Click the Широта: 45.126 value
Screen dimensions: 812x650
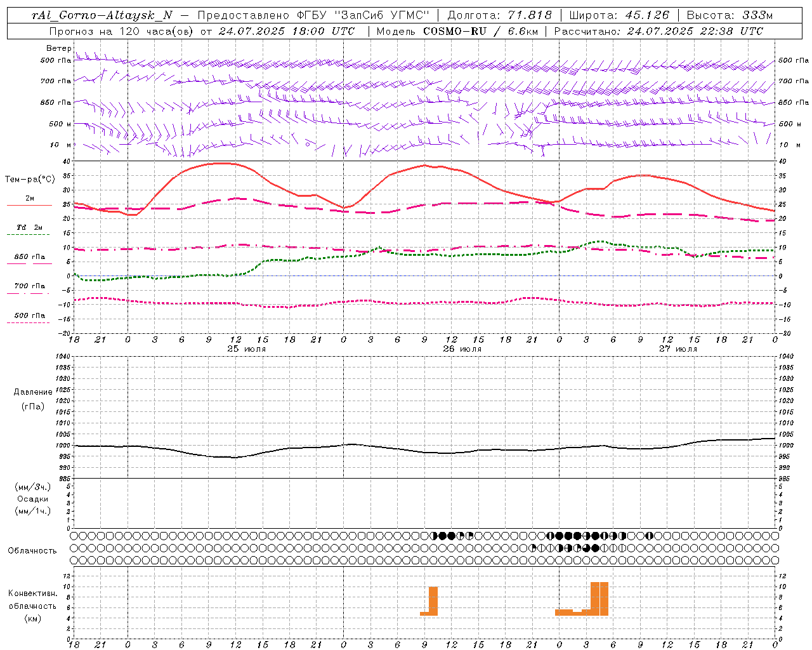tap(619, 15)
